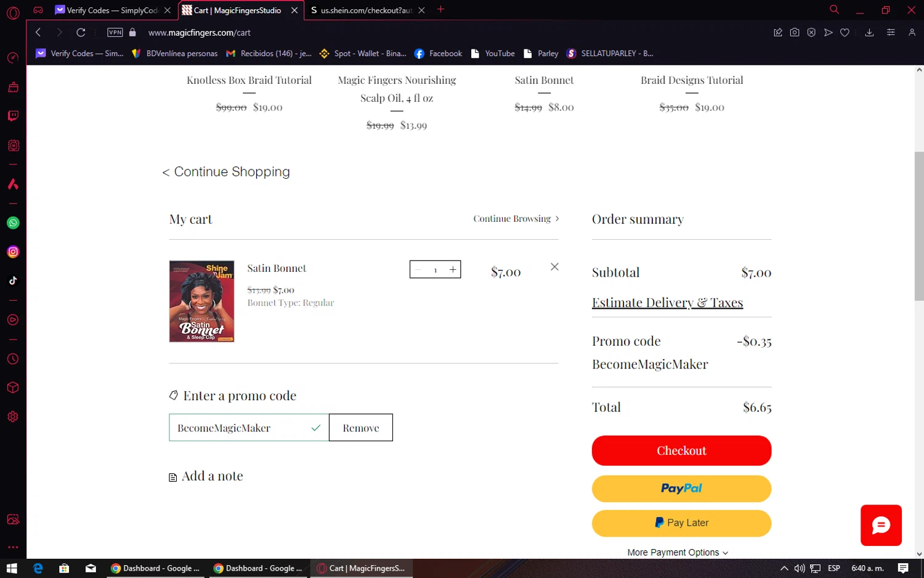Click the promo code input field
This screenshot has height=578, width=924.
(x=248, y=428)
